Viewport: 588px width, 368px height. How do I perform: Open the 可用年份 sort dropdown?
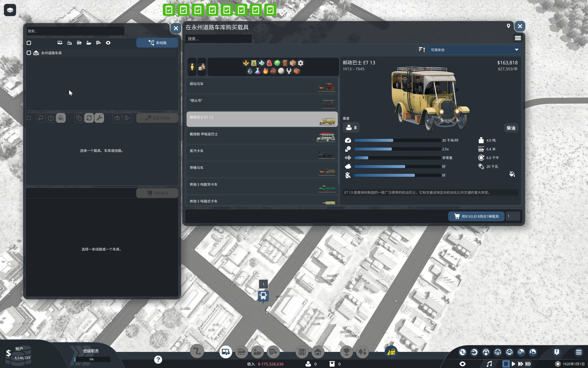click(x=474, y=50)
